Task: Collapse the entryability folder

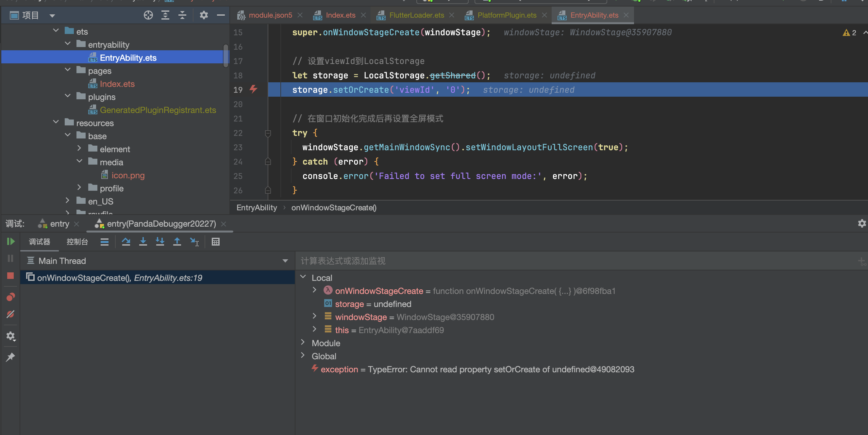Action: click(68, 44)
